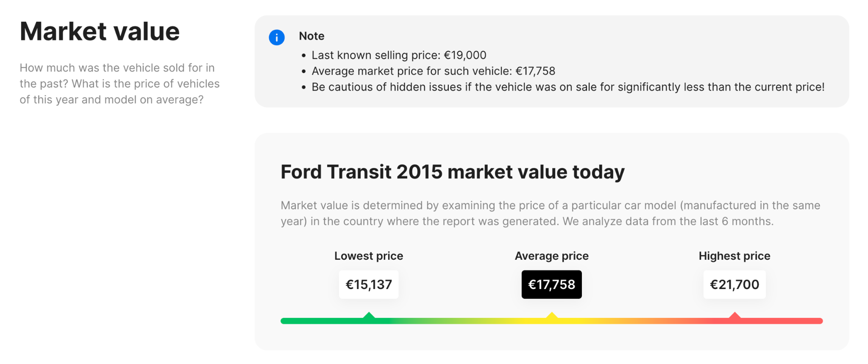Click the Note title text

point(311,36)
